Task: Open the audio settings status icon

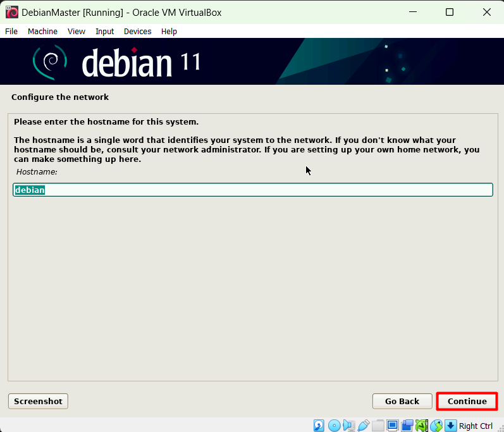Action: point(349,425)
